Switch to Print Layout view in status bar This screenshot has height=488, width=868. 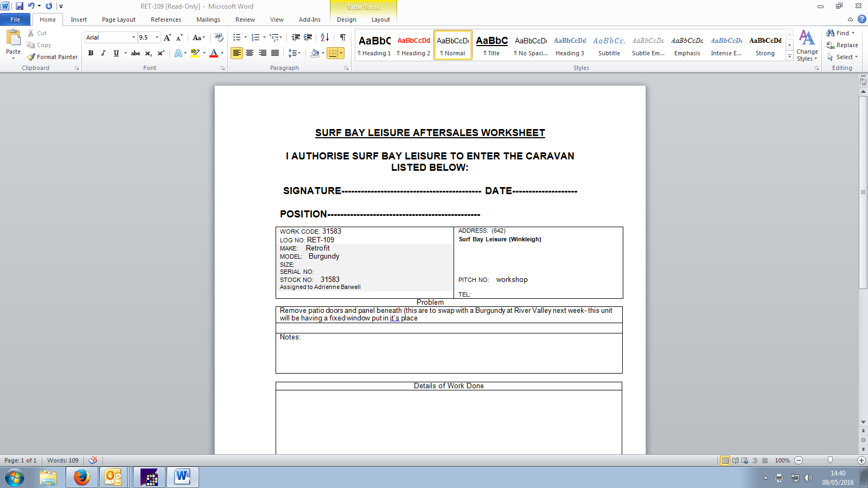(x=725, y=460)
